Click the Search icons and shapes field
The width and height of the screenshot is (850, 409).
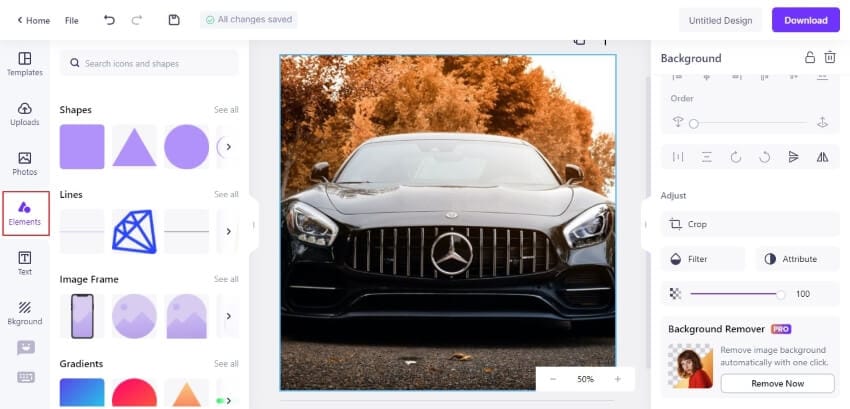click(x=149, y=63)
